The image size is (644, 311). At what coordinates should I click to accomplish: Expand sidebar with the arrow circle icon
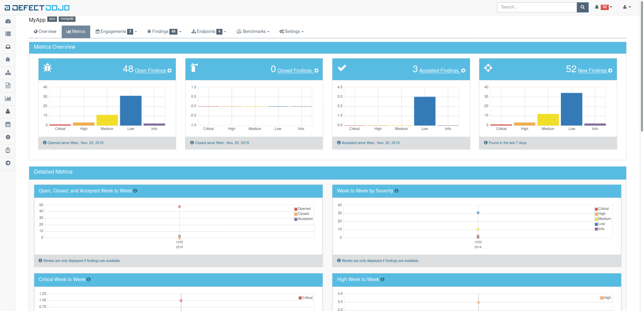tap(8, 163)
